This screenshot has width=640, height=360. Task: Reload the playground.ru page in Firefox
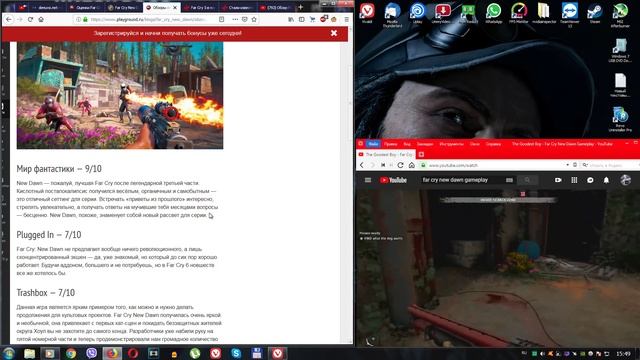point(30,19)
